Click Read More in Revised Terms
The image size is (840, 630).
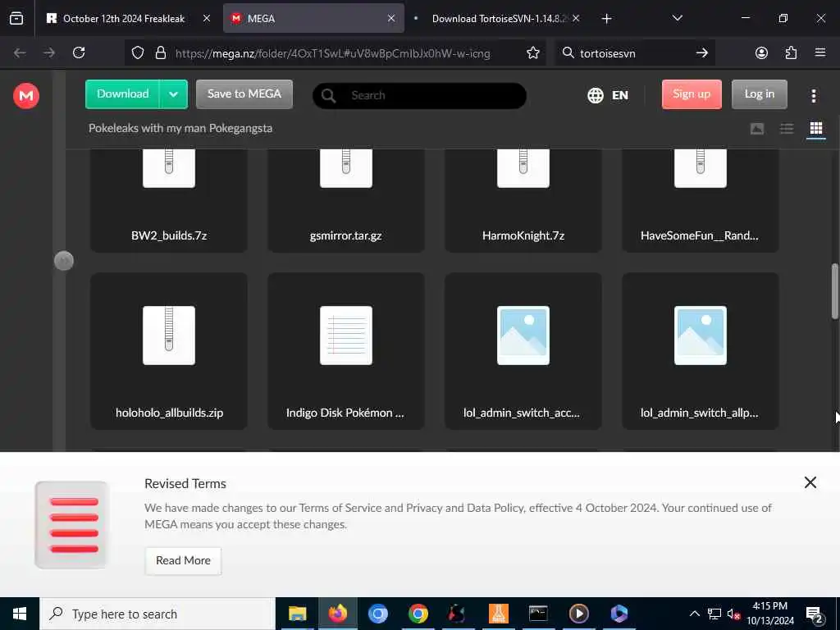coord(183,560)
